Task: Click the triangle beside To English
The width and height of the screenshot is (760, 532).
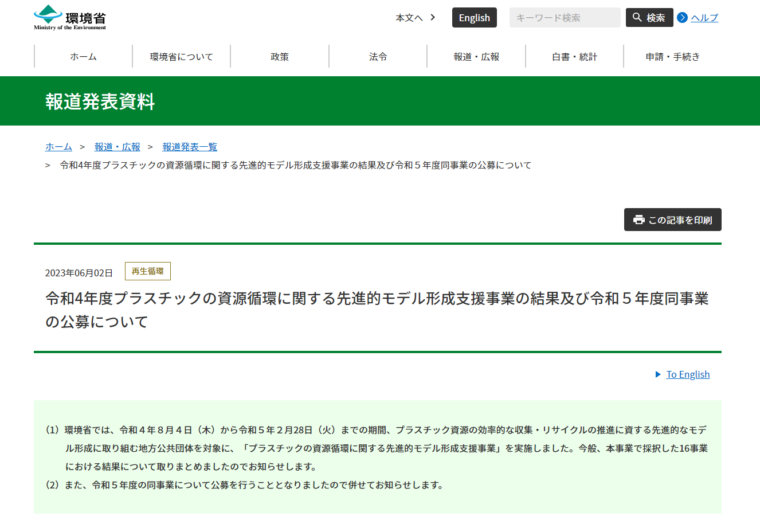Action: (x=658, y=374)
